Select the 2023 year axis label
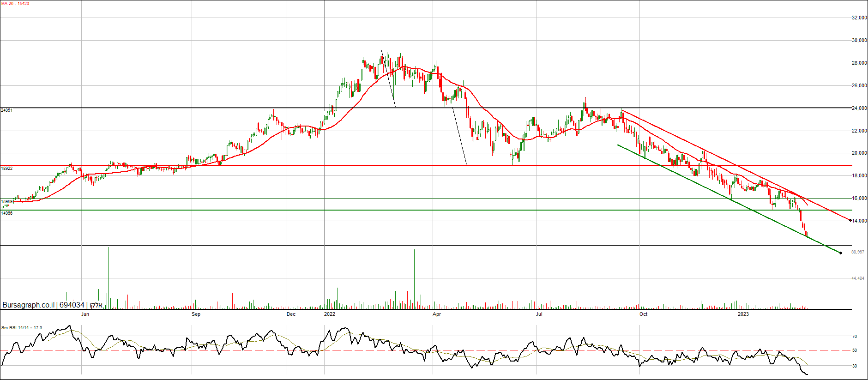 743,314
